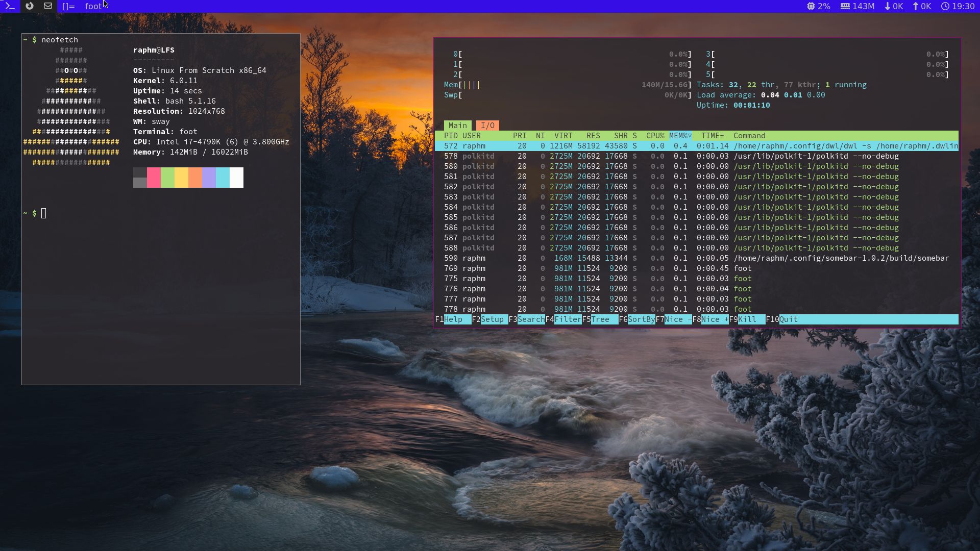Click F10 Quit in htop

pos(781,319)
